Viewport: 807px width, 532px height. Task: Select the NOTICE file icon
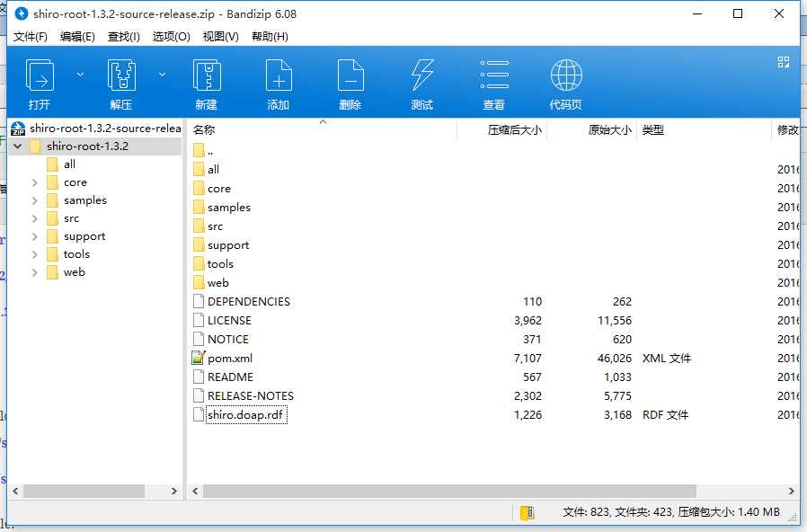coord(199,340)
